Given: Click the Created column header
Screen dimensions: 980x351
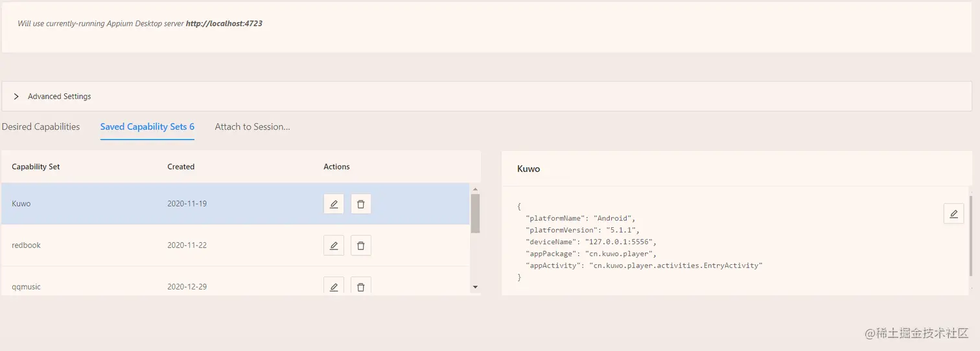Looking at the screenshot, I should (x=181, y=166).
